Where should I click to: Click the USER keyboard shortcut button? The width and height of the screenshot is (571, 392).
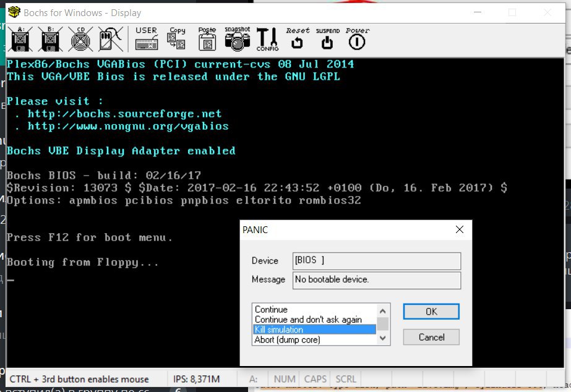click(147, 38)
